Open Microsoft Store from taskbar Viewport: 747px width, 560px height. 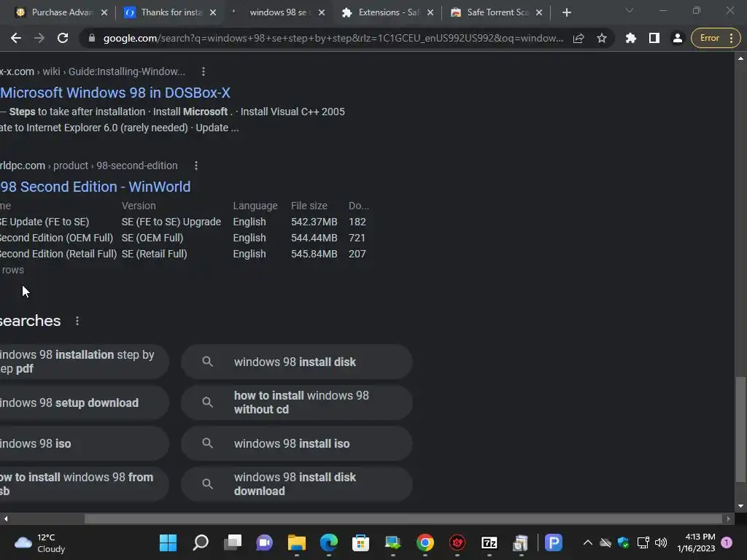pyautogui.click(x=360, y=542)
